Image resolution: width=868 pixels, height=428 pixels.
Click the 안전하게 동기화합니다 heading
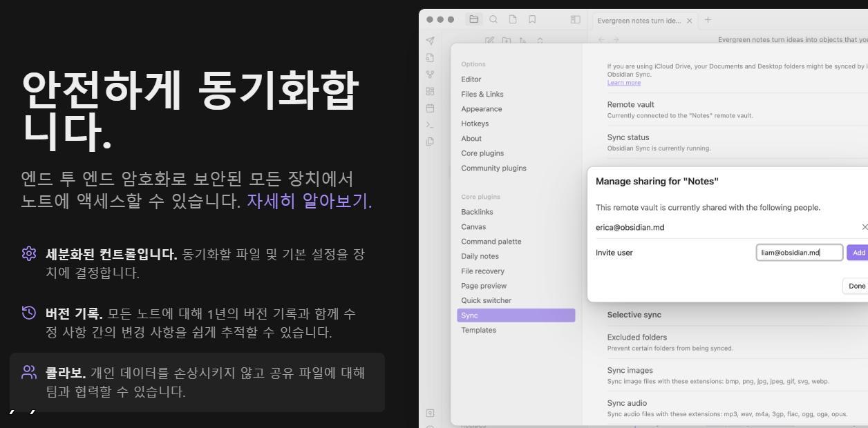point(190,111)
